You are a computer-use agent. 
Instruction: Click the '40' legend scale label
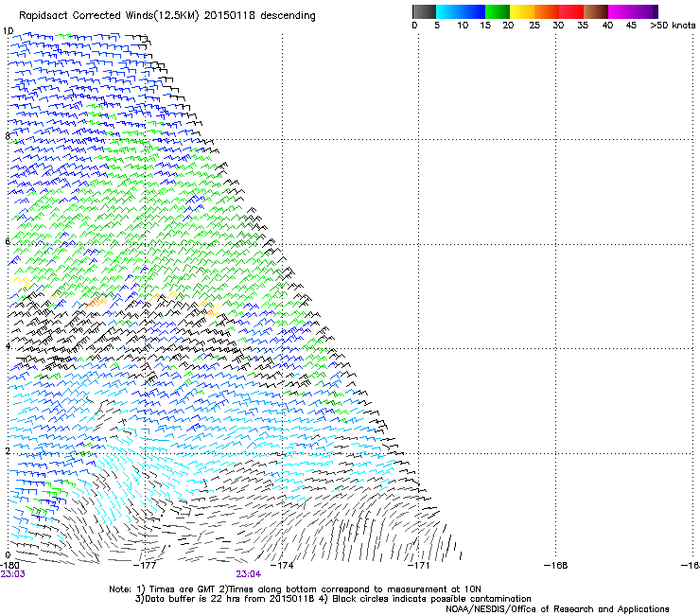(607, 26)
